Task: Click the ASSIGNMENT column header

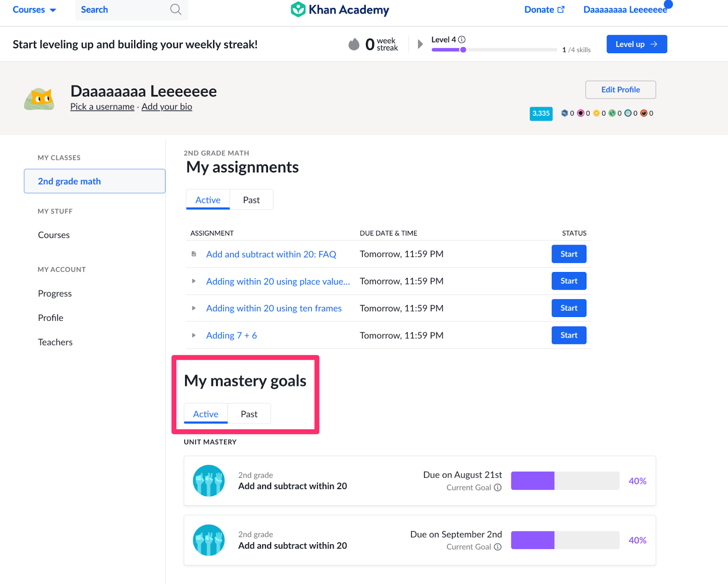Action: (212, 233)
